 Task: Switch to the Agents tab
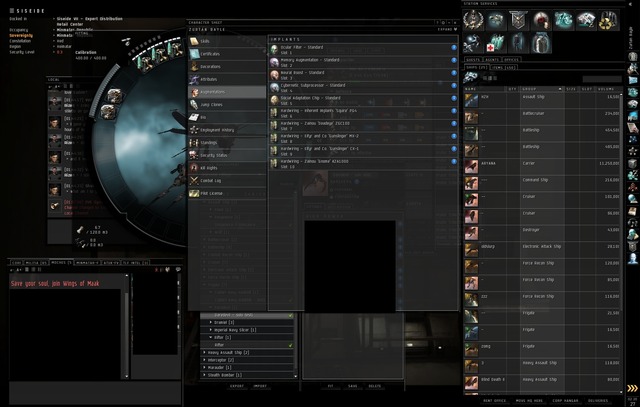(x=492, y=60)
